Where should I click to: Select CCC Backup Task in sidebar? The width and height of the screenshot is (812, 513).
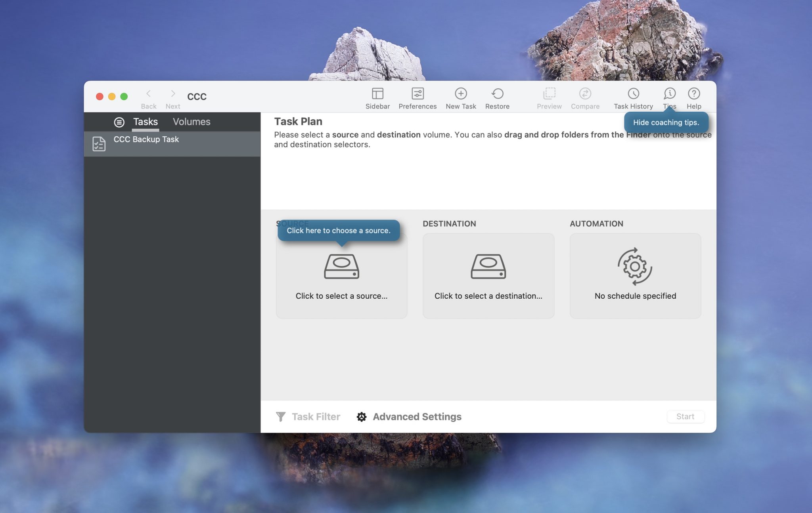(172, 144)
